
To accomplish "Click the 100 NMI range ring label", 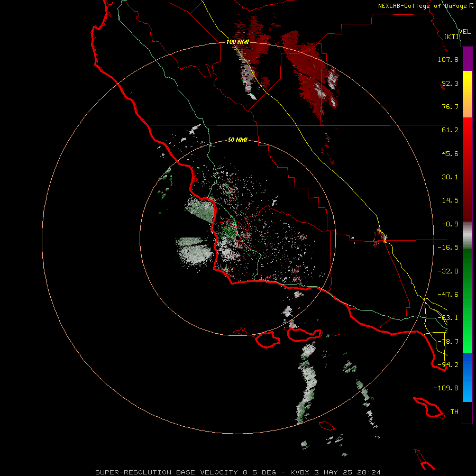I will (237, 42).
